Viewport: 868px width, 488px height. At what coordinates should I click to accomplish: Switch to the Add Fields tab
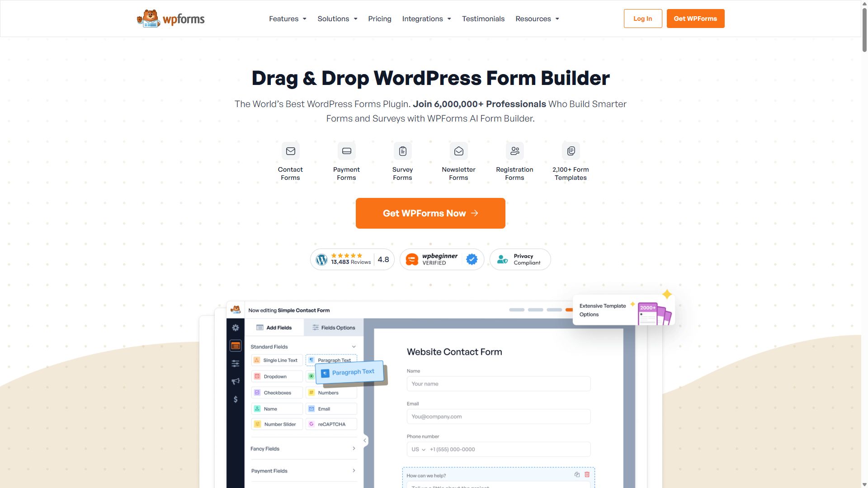(x=274, y=328)
